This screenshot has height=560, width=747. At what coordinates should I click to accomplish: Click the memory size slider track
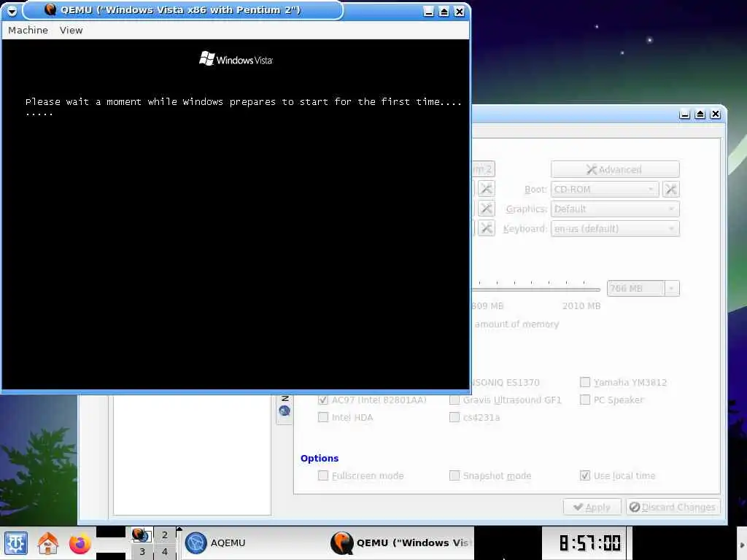click(x=536, y=289)
